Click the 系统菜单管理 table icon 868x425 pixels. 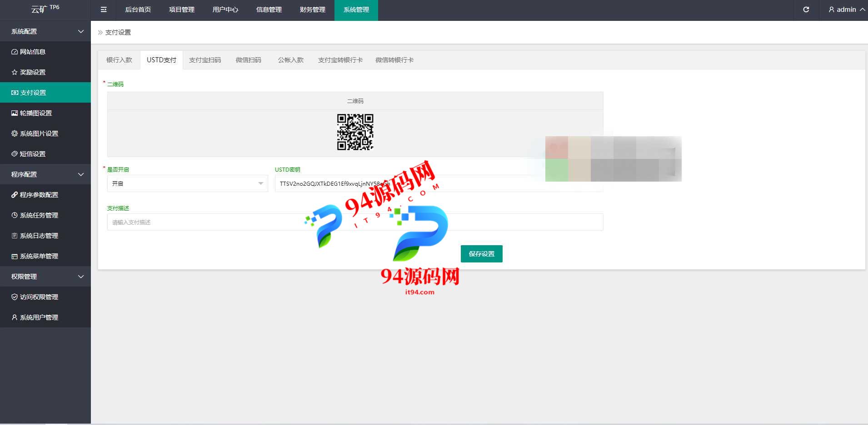tap(15, 256)
